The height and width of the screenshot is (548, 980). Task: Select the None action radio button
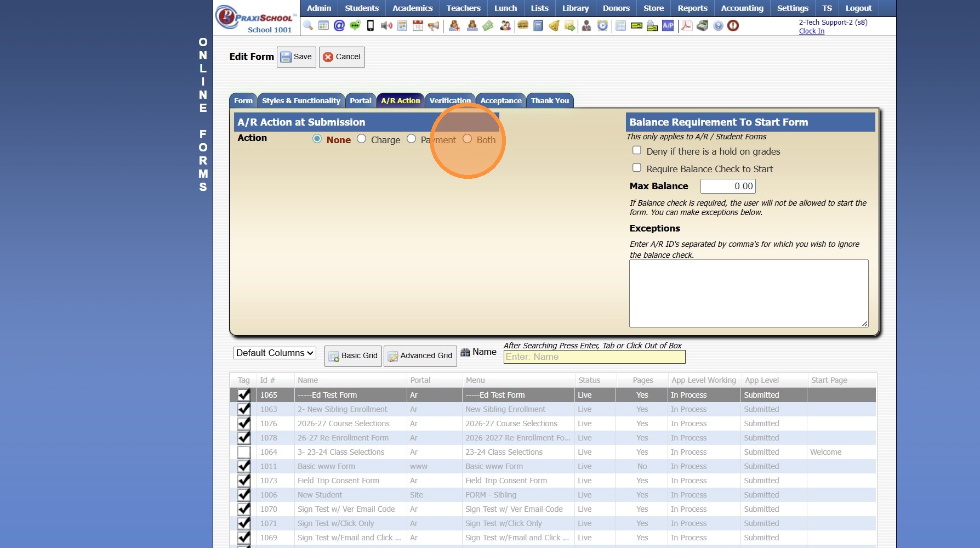(x=317, y=139)
